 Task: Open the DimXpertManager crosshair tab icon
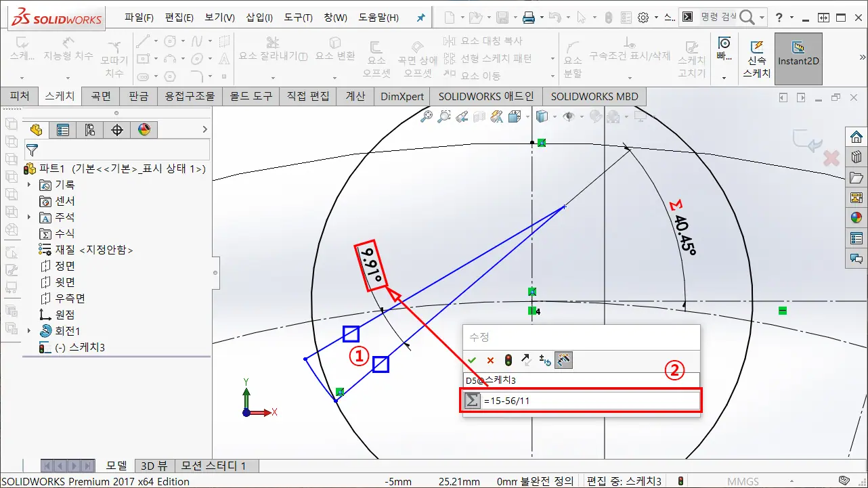click(x=117, y=129)
